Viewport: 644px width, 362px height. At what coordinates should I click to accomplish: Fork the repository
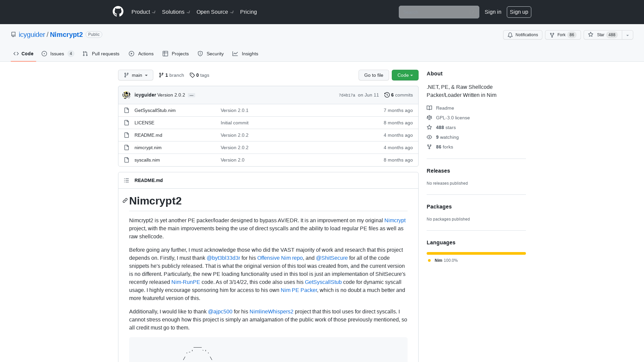tap(563, 35)
